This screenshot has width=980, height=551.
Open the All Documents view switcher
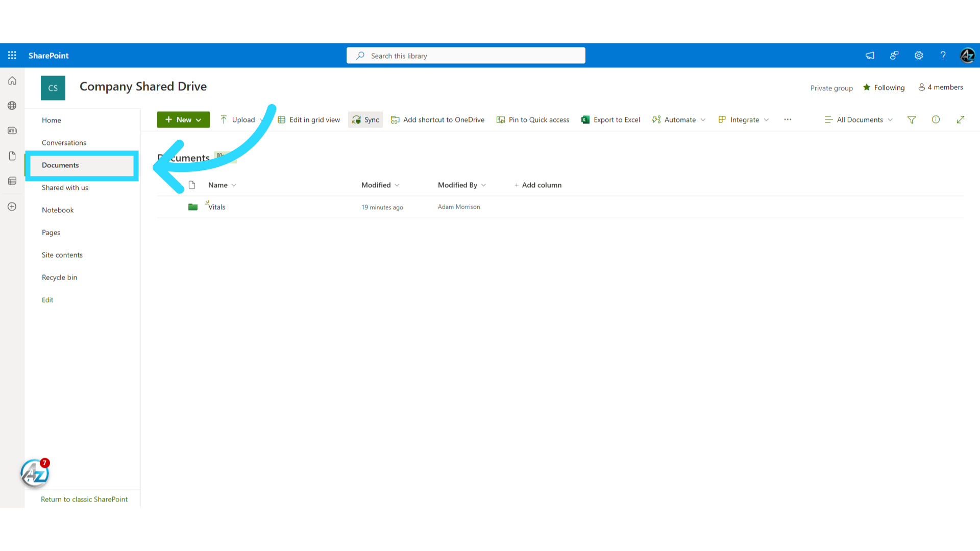(859, 120)
